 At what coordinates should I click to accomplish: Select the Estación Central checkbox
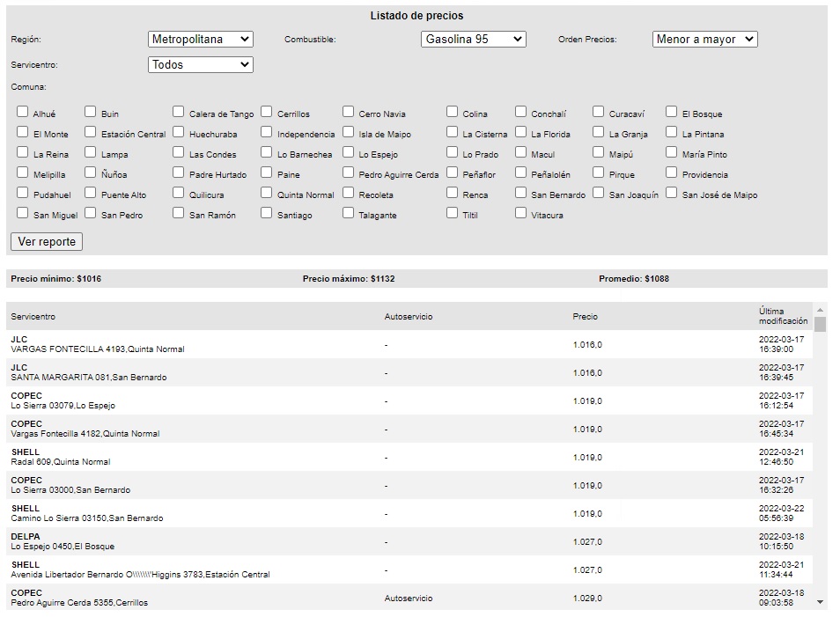pyautogui.click(x=91, y=133)
